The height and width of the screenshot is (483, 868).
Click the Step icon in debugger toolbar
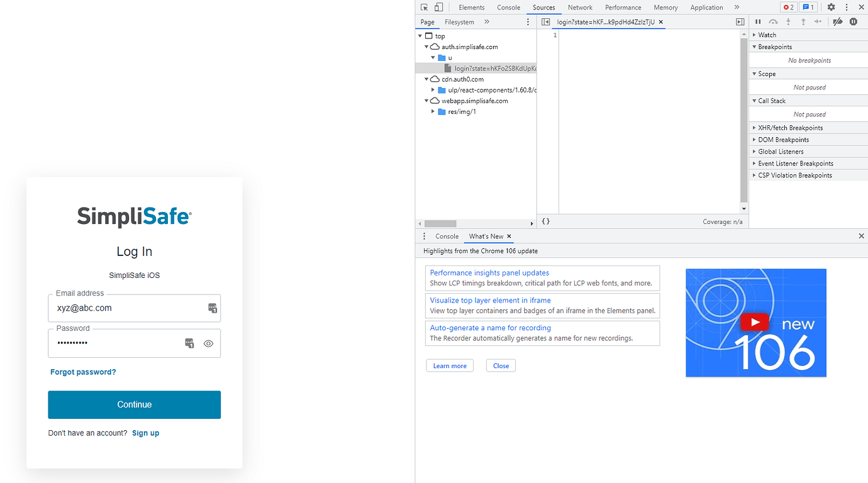click(x=818, y=22)
